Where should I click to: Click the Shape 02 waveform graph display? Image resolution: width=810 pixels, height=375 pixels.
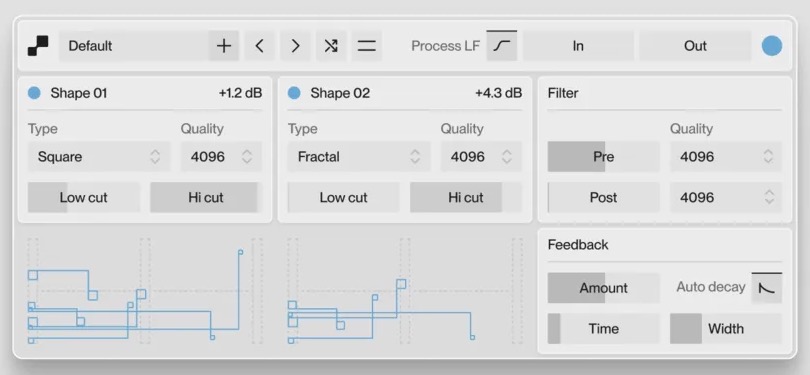[x=405, y=291]
